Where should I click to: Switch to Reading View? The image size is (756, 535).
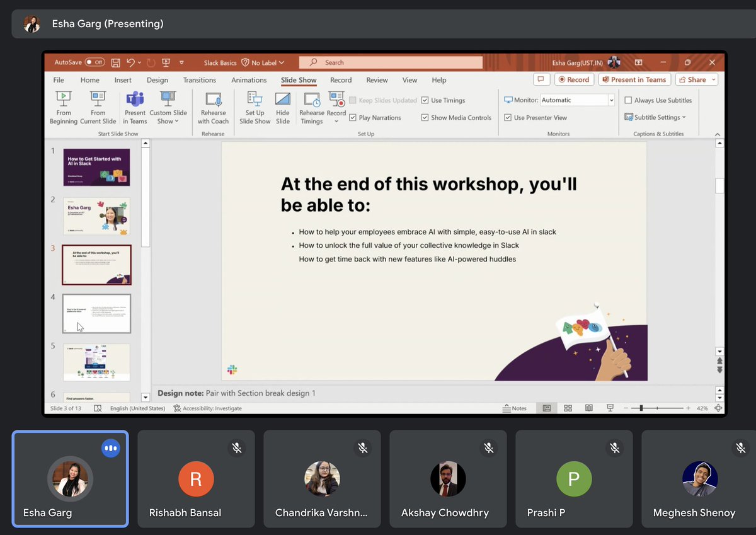pos(588,408)
